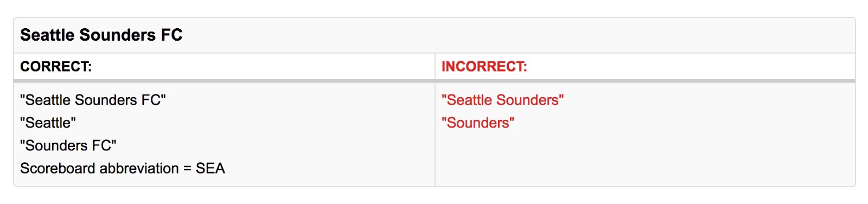The height and width of the screenshot is (204, 868).
Task: Click the "SEA" abbreviation text
Action: coord(210,169)
